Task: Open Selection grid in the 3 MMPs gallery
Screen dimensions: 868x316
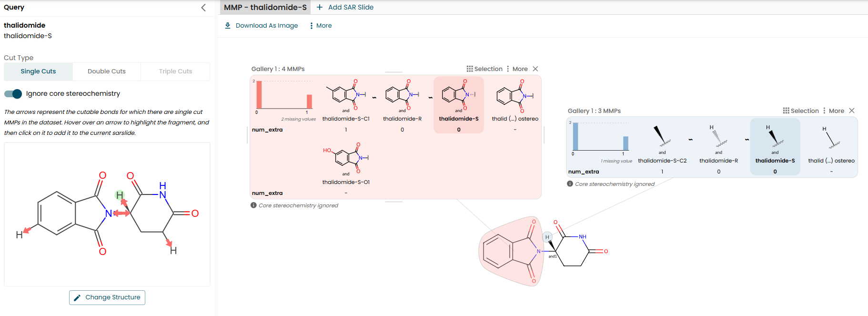Action: click(x=801, y=111)
